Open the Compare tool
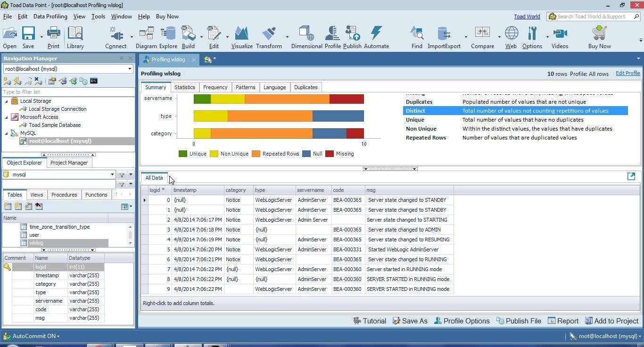 coord(482,38)
